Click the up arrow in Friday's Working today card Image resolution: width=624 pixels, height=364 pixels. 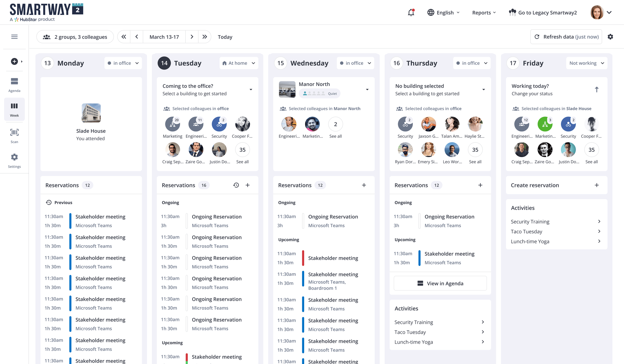click(x=597, y=90)
